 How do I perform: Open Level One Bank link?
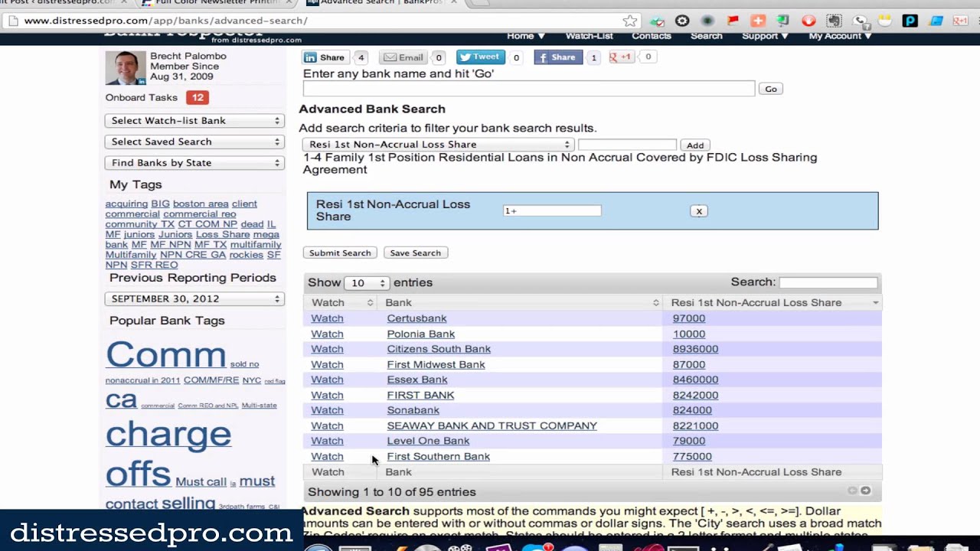point(428,441)
